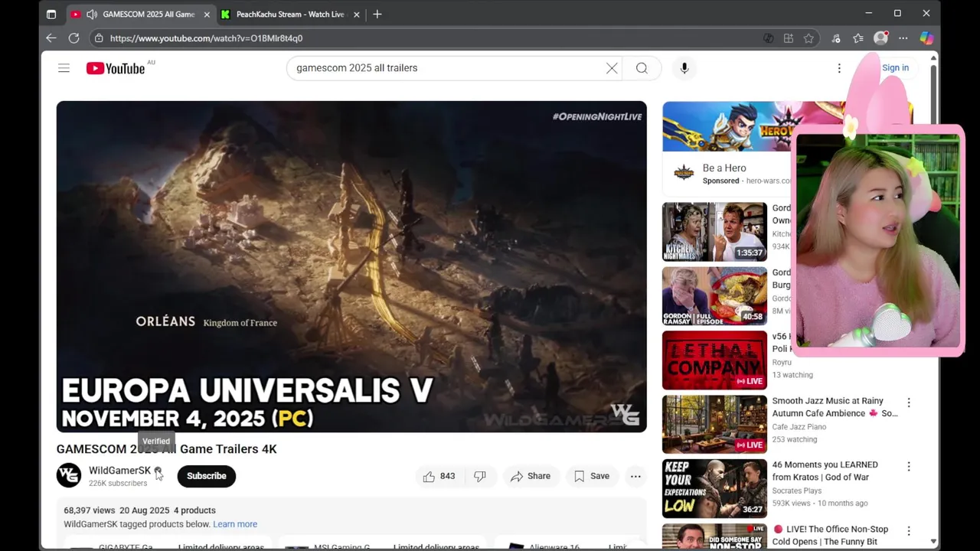980x551 pixels.
Task: Subscribe to WildGamerSK channel
Action: 207,476
